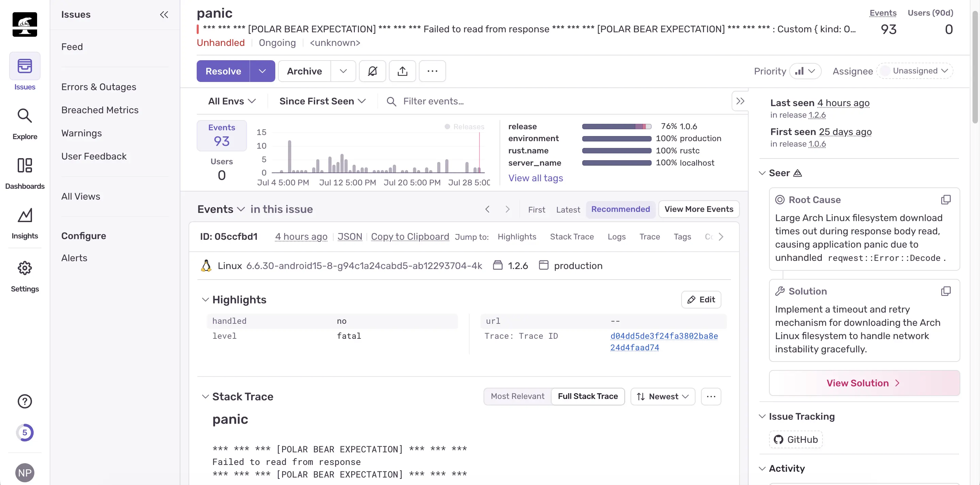
Task: Select the Recommended event option
Action: pyautogui.click(x=620, y=209)
